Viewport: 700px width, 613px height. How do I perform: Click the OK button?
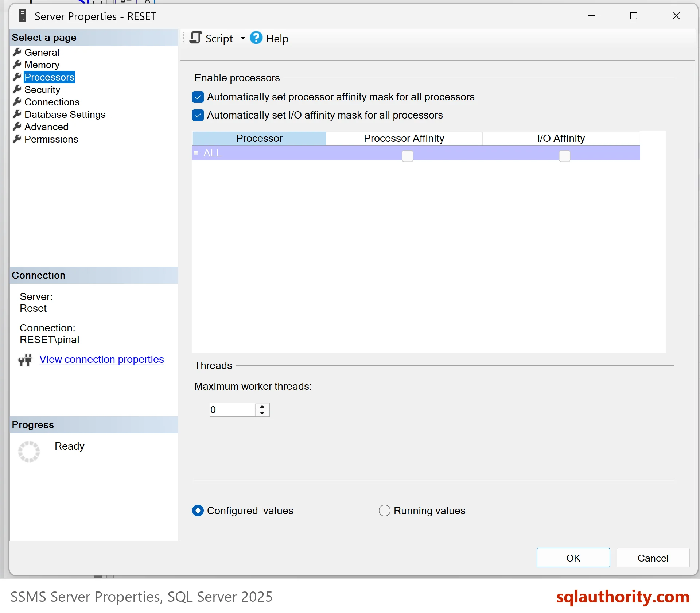(573, 558)
